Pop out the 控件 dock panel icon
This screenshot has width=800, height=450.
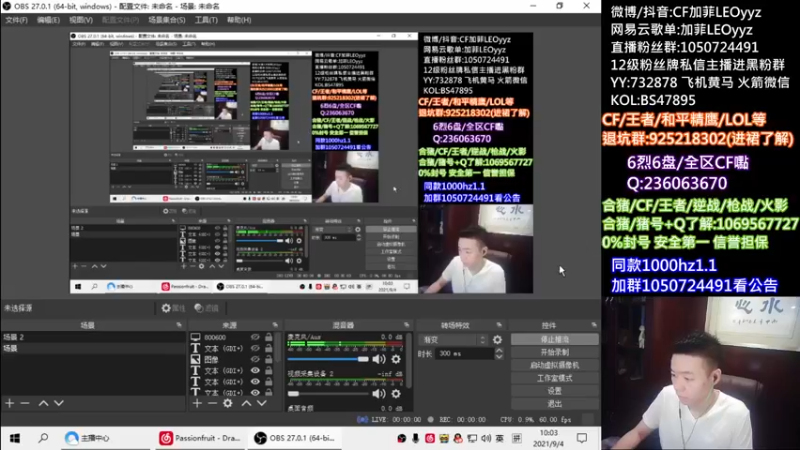coord(594,325)
